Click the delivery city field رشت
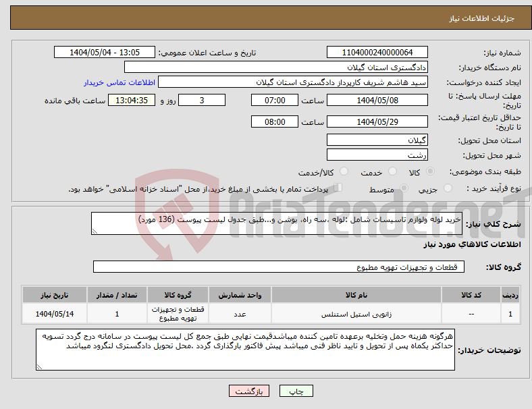The width and height of the screenshot is (532, 409). pos(377,155)
